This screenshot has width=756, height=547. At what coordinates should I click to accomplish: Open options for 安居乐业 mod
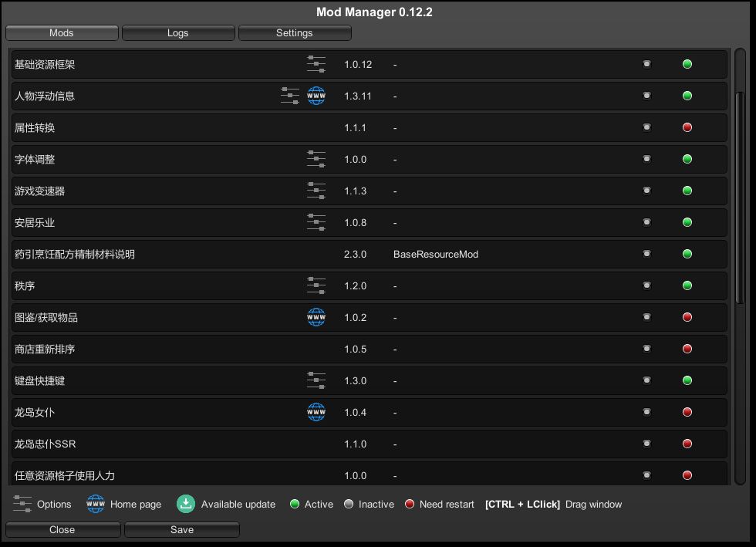tap(316, 222)
